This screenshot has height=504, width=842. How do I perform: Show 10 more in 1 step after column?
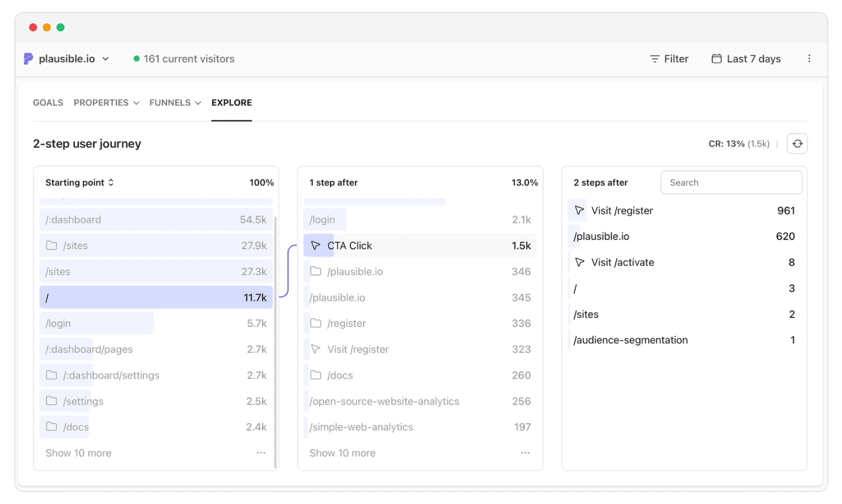point(342,453)
